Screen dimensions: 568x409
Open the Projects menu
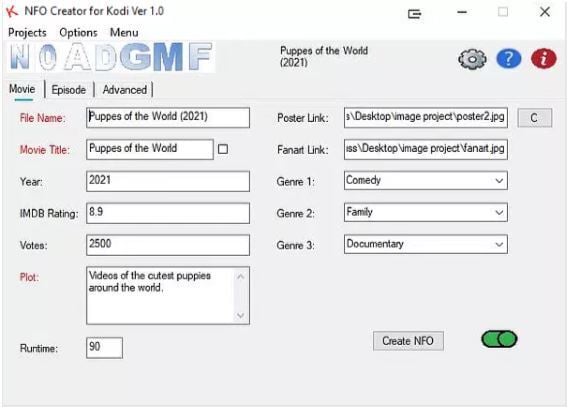[x=27, y=33]
